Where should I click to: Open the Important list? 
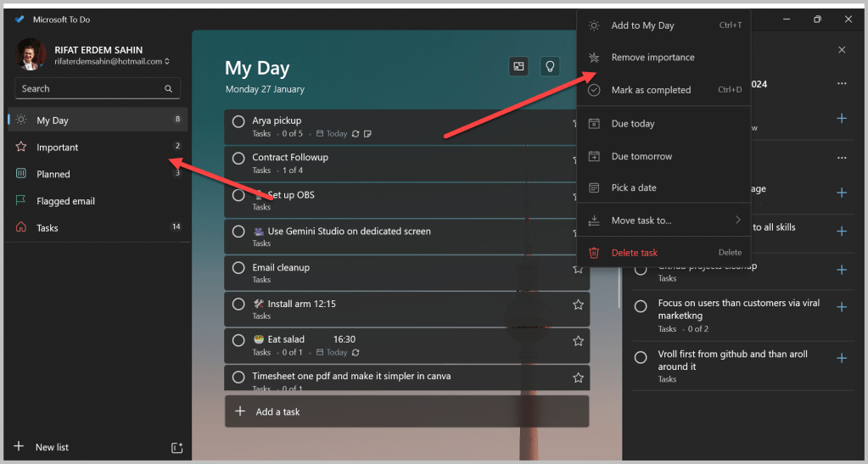(98, 147)
